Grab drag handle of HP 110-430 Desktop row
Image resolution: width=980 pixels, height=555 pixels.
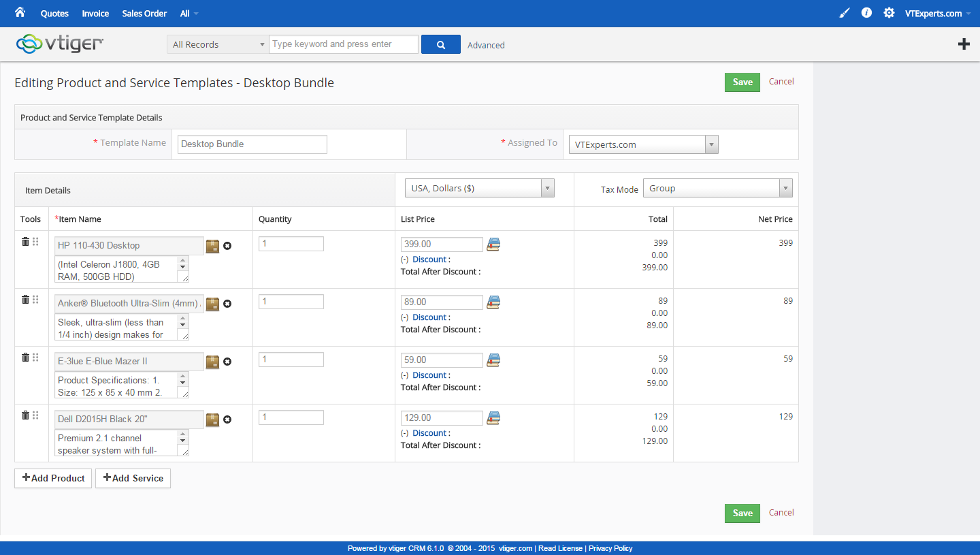[35, 242]
